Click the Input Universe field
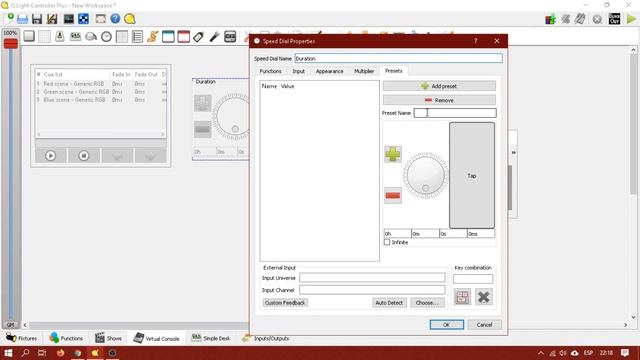640x360 pixels. coord(372,278)
